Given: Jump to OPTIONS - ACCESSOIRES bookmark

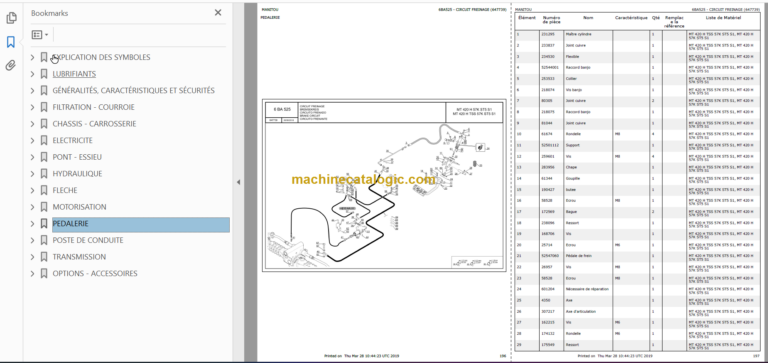Looking at the screenshot, I should [95, 274].
